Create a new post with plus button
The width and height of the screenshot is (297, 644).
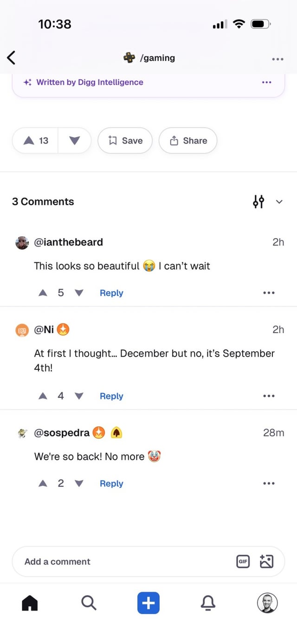point(148,603)
